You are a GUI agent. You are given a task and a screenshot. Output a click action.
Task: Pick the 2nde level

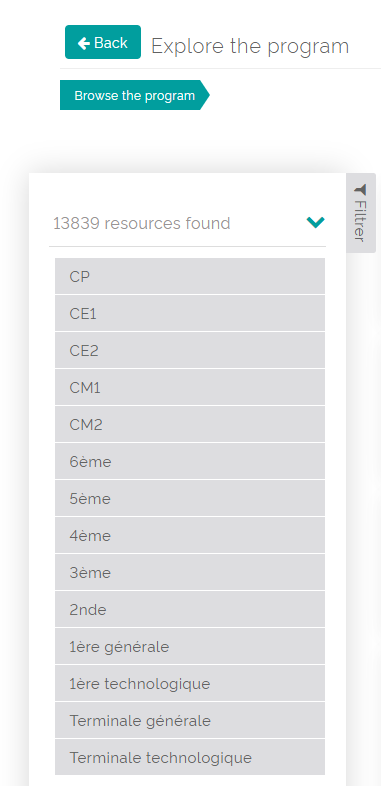tap(190, 610)
